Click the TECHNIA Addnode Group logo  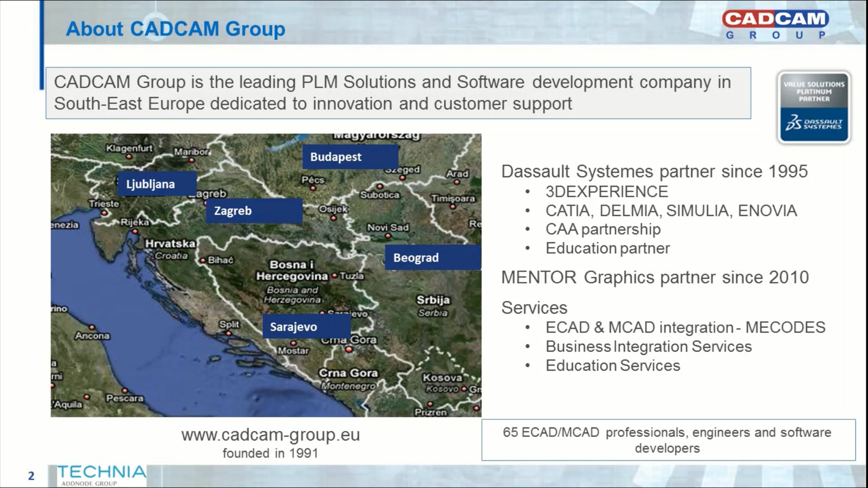102,475
